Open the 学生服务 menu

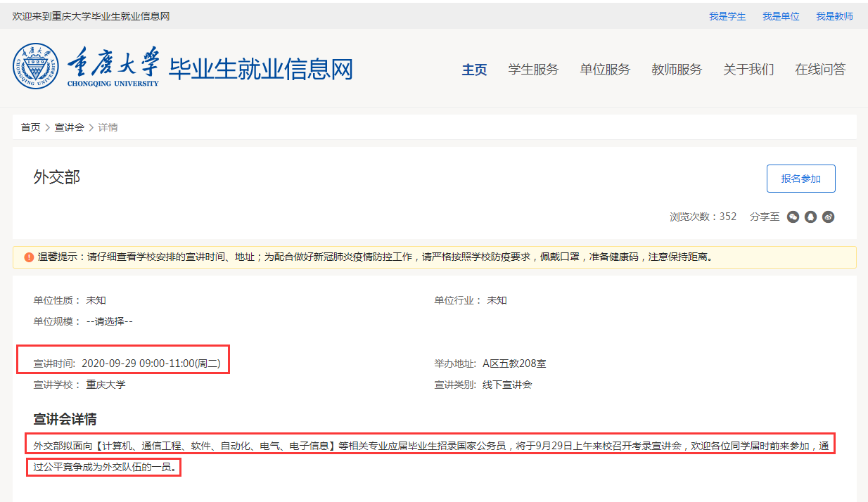(533, 70)
